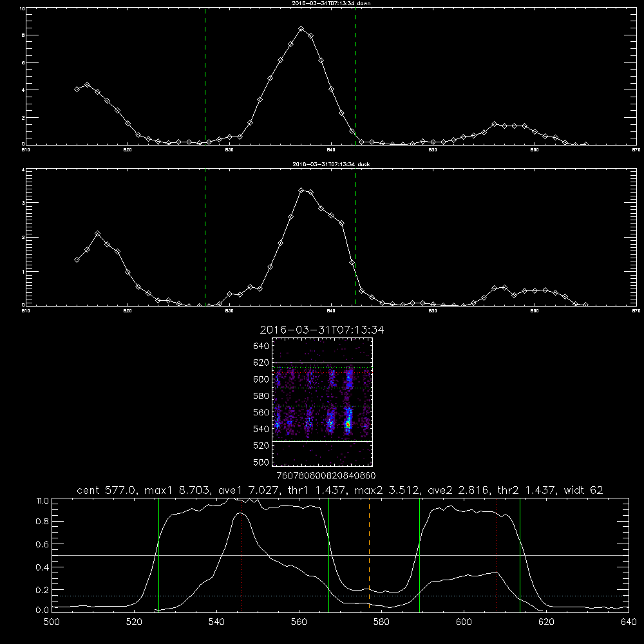Click the green boundary line near 589

point(419,554)
